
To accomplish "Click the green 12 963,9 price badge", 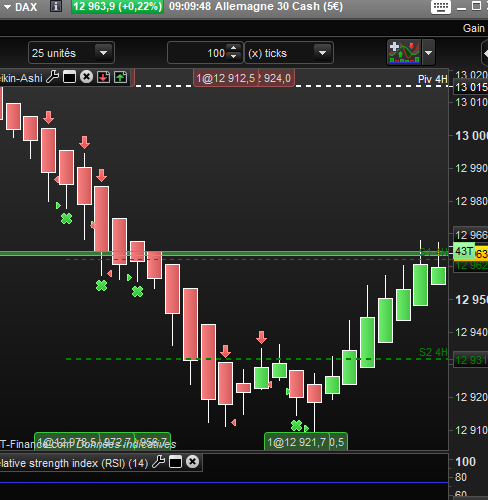I will point(117,6).
